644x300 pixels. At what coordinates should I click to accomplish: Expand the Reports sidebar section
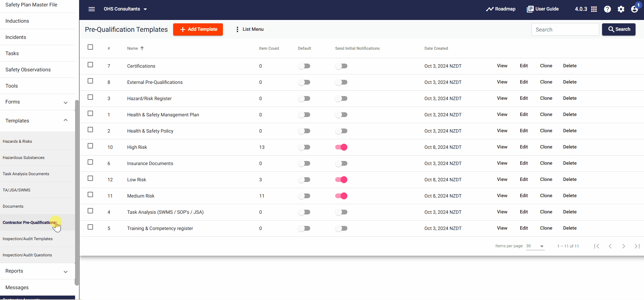tap(38, 271)
